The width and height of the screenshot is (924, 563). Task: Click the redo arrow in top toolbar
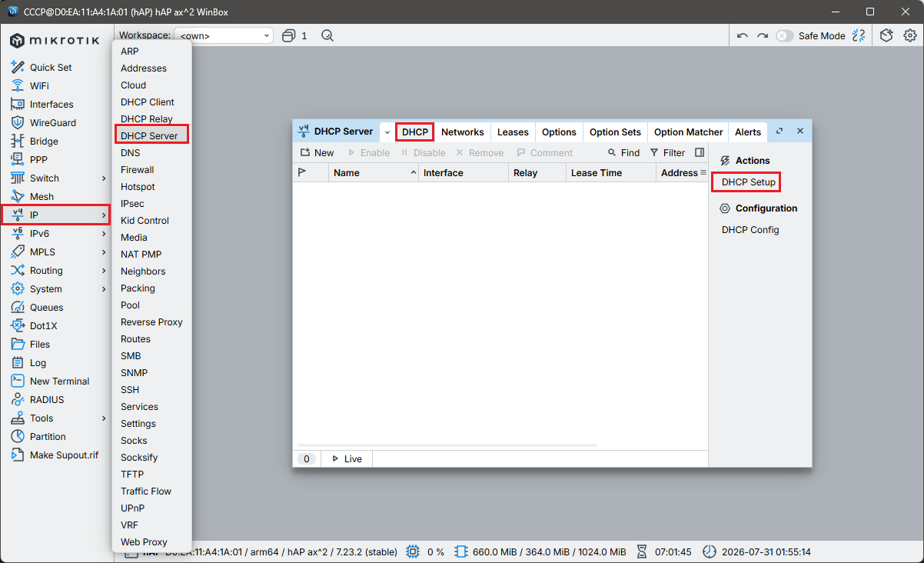pos(762,35)
